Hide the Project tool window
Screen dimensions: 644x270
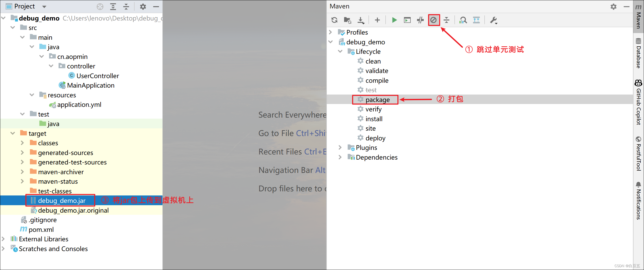point(156,7)
